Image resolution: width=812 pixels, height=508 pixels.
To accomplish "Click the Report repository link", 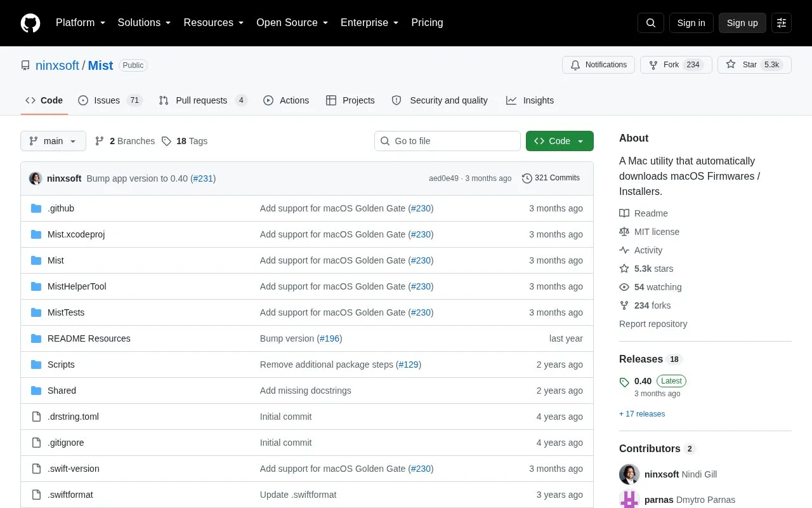I will 653,324.
